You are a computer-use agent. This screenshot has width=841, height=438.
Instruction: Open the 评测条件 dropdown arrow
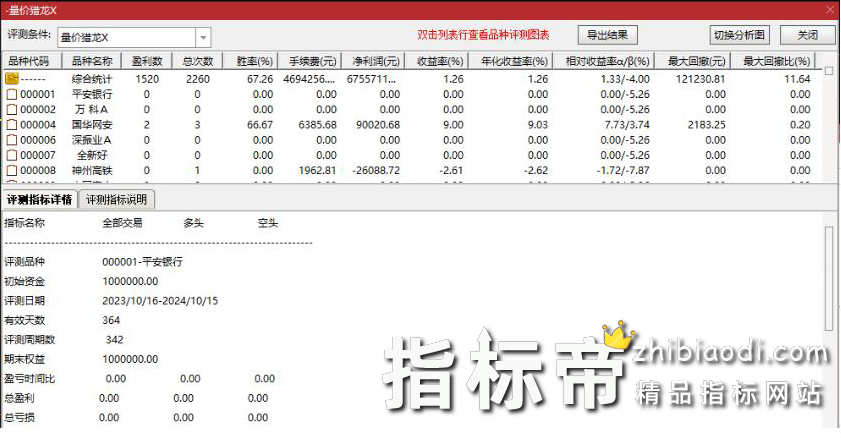click(x=203, y=38)
